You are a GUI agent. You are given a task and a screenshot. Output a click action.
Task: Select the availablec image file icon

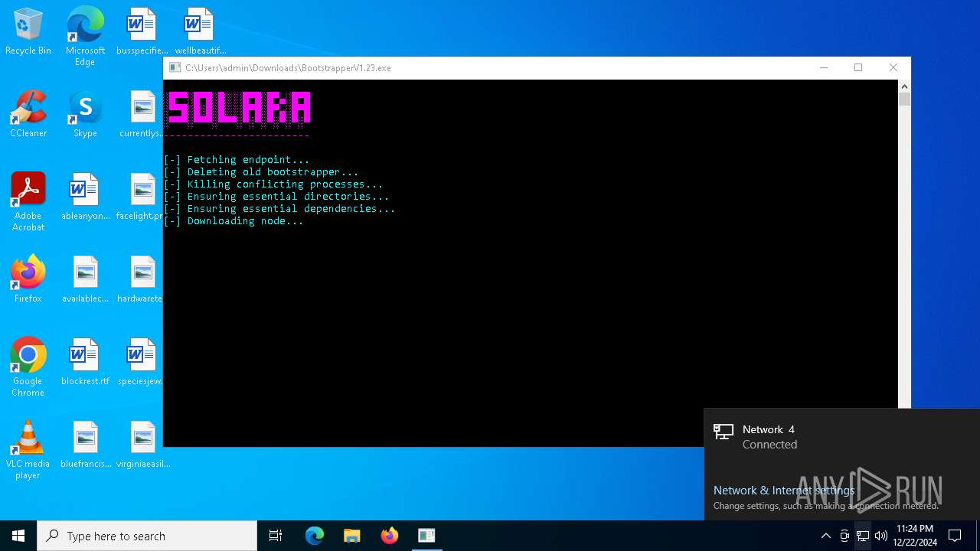pos(85,280)
